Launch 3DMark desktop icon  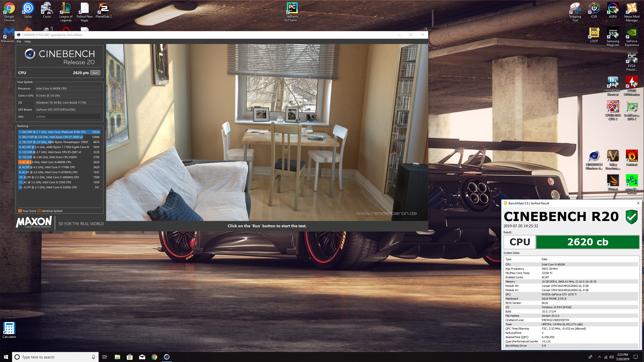[x=613, y=183]
